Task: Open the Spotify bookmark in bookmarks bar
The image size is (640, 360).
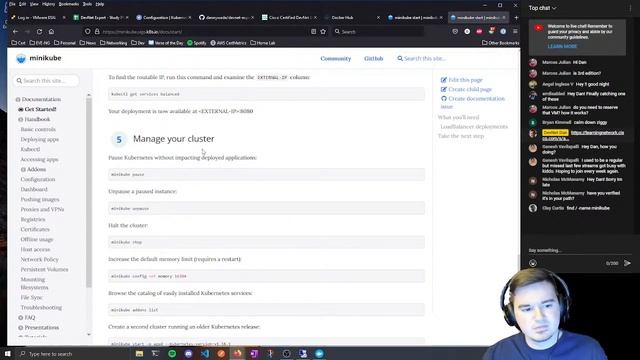Action: pyautogui.click(x=197, y=43)
